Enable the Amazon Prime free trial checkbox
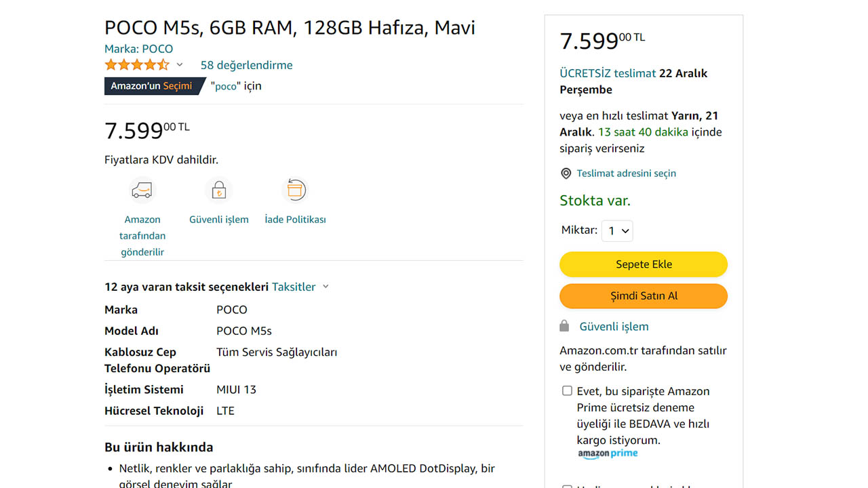868x488 pixels. 567,391
